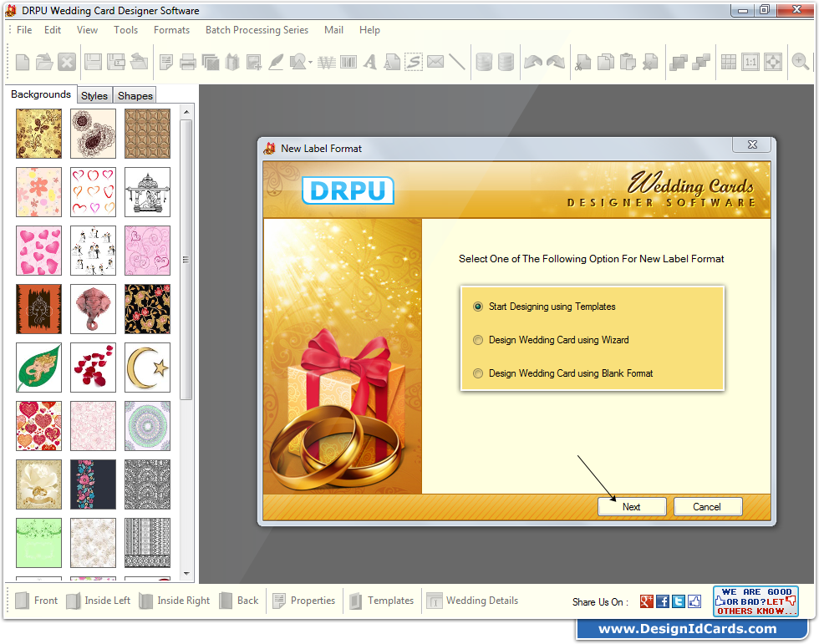Open Wedding Details button
The height and width of the screenshot is (644, 819).
tap(472, 601)
